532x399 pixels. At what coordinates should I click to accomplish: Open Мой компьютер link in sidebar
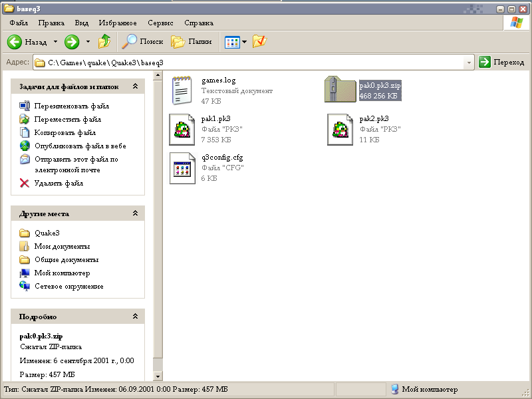62,273
